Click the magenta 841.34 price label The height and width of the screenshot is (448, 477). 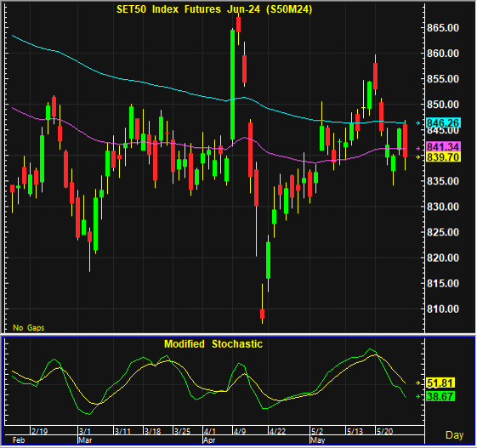(443, 147)
